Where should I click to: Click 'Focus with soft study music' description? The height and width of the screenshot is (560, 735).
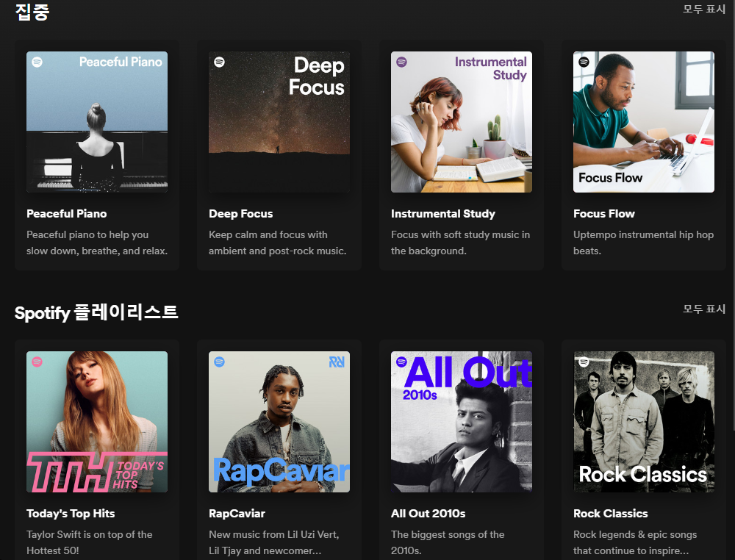click(x=461, y=243)
